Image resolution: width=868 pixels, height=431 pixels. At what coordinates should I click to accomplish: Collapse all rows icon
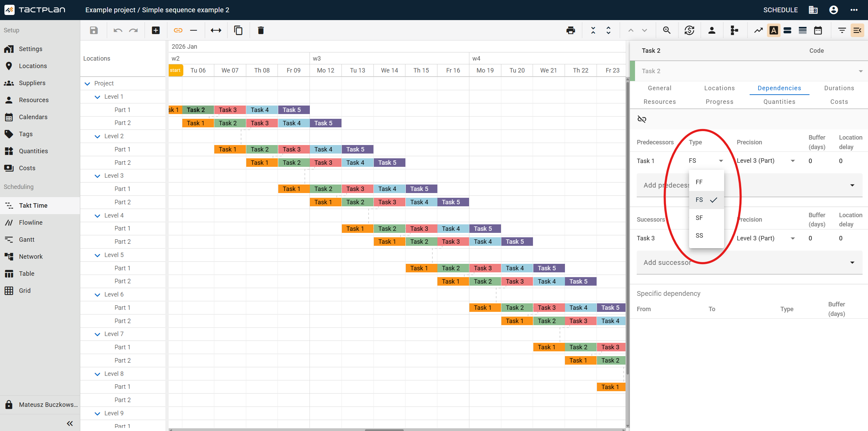(x=593, y=30)
